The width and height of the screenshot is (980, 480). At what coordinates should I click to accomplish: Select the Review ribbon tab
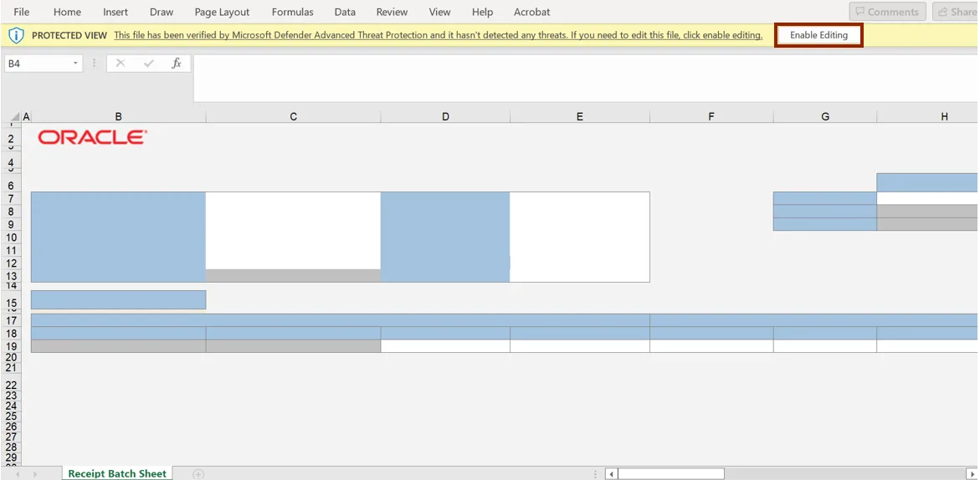coord(392,12)
